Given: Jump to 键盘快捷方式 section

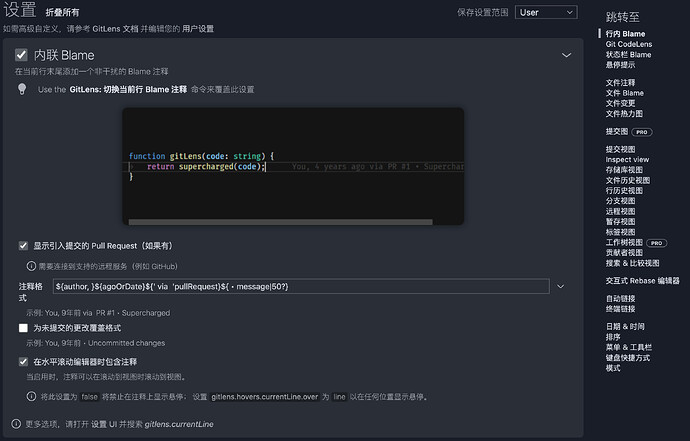Looking at the screenshot, I should (628, 358).
